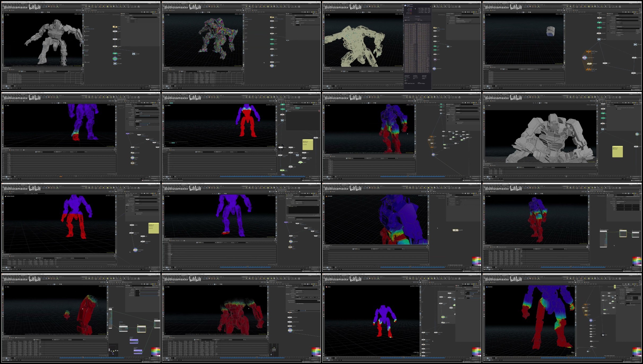Click the blue circular node in the bottom-right frame's network

click(x=591, y=320)
